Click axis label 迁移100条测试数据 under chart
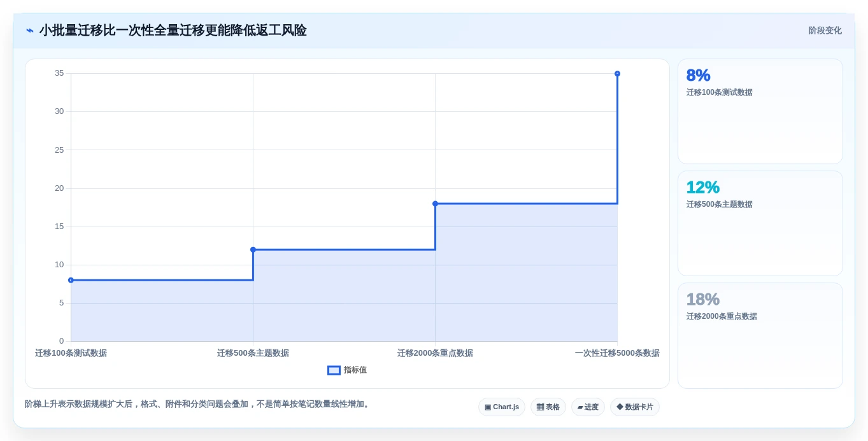This screenshot has height=441, width=868. (x=71, y=353)
